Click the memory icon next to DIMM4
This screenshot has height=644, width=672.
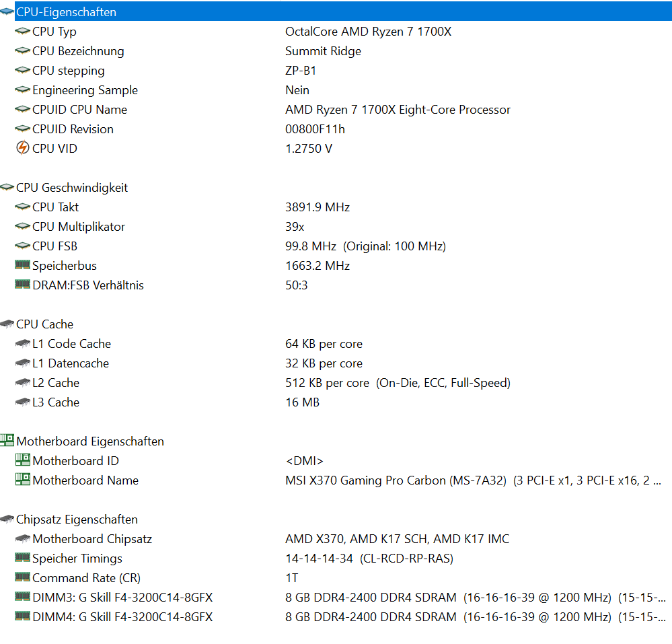(22, 616)
